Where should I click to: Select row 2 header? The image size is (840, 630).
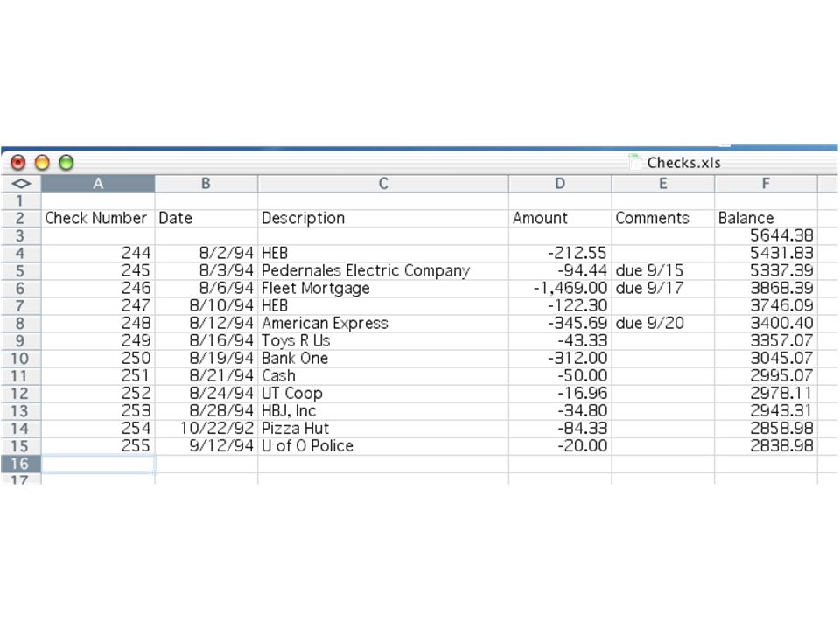pyautogui.click(x=20, y=219)
